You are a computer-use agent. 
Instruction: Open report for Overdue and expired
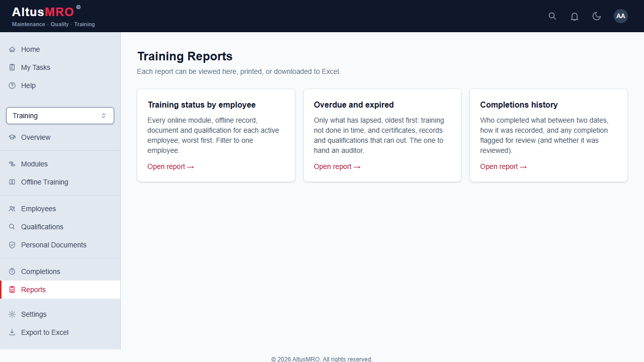[337, 166]
